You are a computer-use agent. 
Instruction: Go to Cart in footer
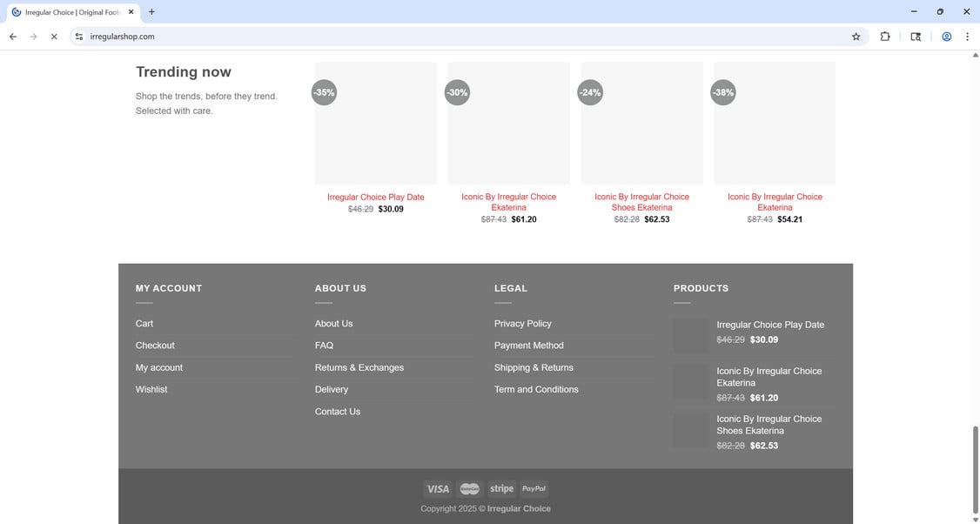point(144,324)
